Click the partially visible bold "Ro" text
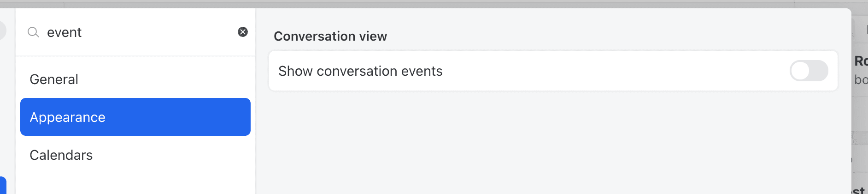The height and width of the screenshot is (194, 868). click(861, 61)
